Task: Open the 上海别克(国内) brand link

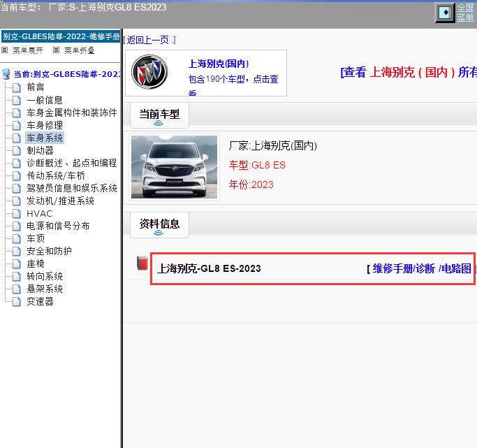Action: pos(219,64)
